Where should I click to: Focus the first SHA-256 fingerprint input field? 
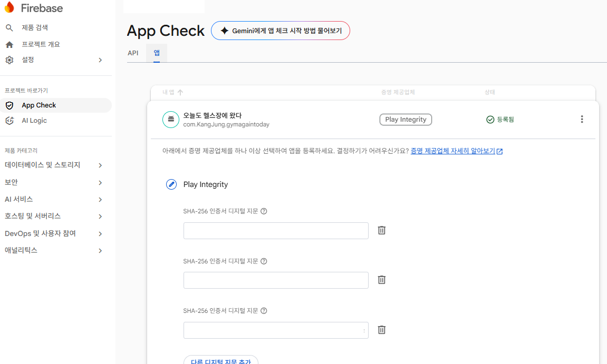[x=276, y=231]
